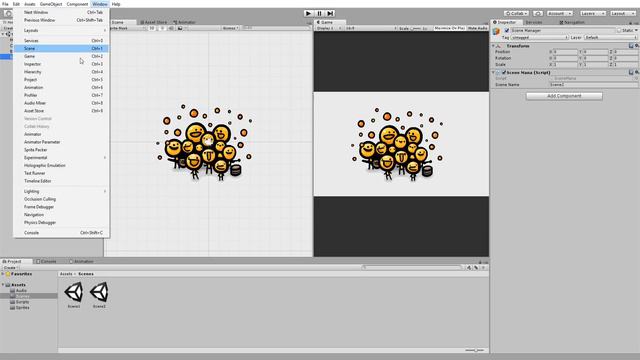
Task: Switch to the Navigation tab
Action: pos(572,22)
